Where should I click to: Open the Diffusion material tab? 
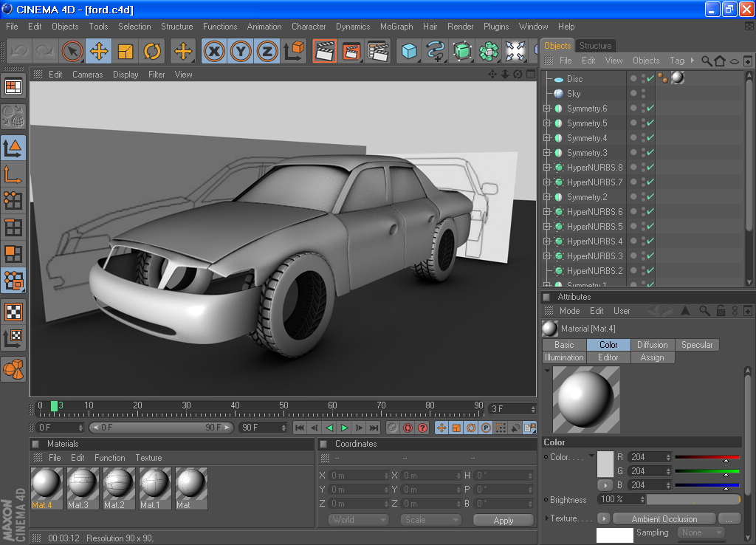coord(653,345)
